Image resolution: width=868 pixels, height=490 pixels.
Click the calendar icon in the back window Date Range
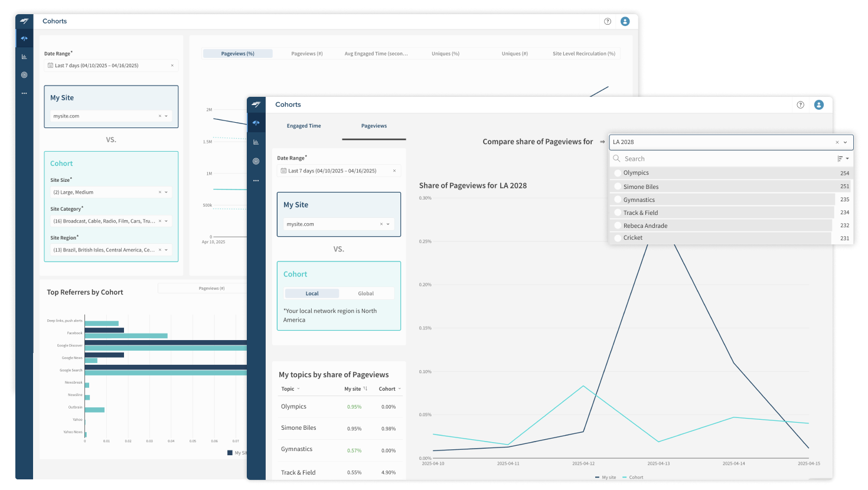click(50, 66)
